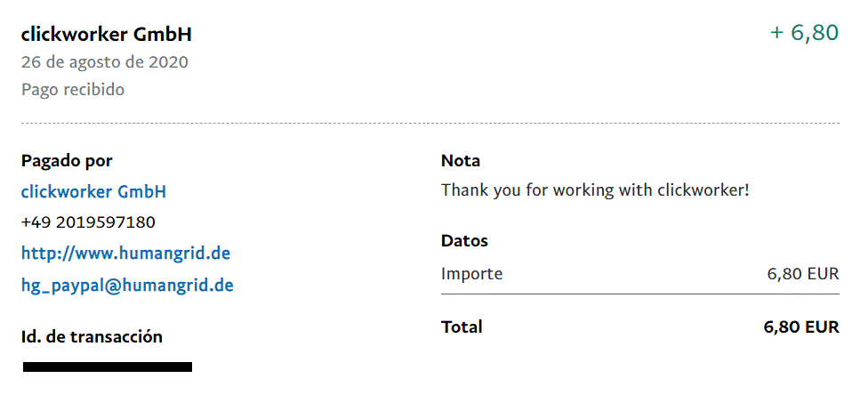Click the Pagado por heading

pyautogui.click(x=67, y=161)
